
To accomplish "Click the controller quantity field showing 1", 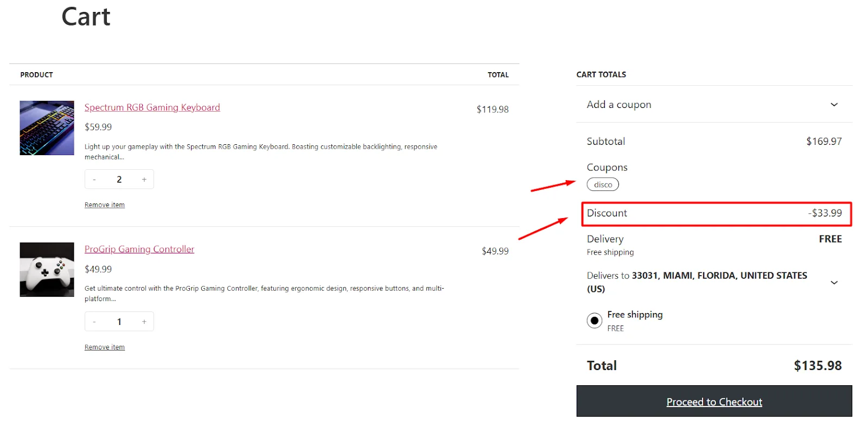I will 119,322.
